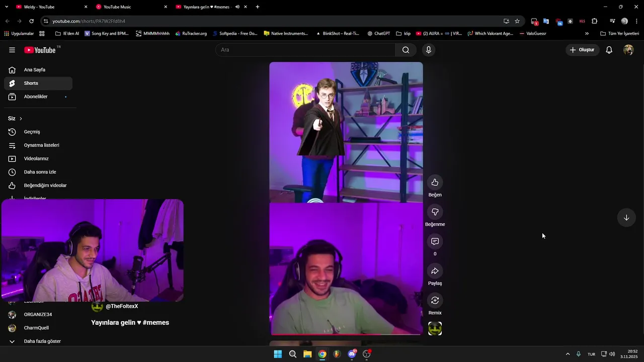This screenshot has width=644, height=362.
Task: Click the site info icon in address bar
Action: [46, 21]
